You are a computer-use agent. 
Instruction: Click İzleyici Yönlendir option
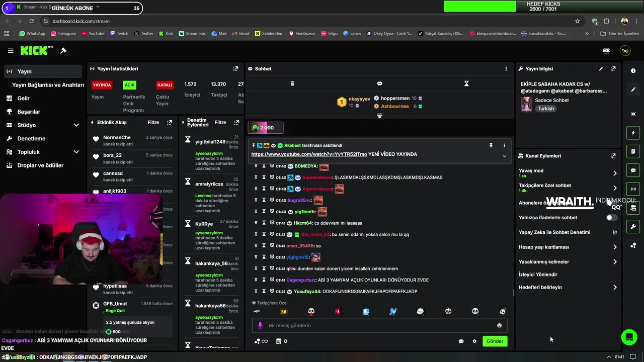(538, 275)
